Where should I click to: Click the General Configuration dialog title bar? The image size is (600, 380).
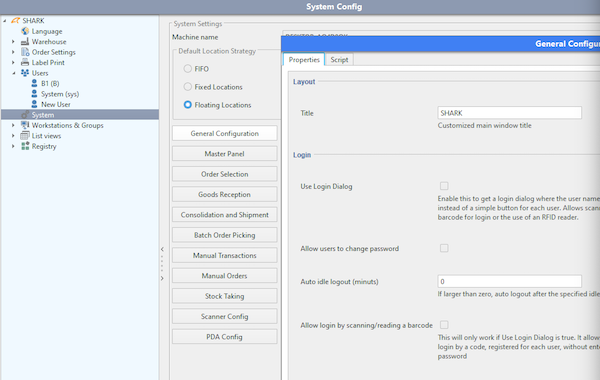pyautogui.click(x=440, y=44)
